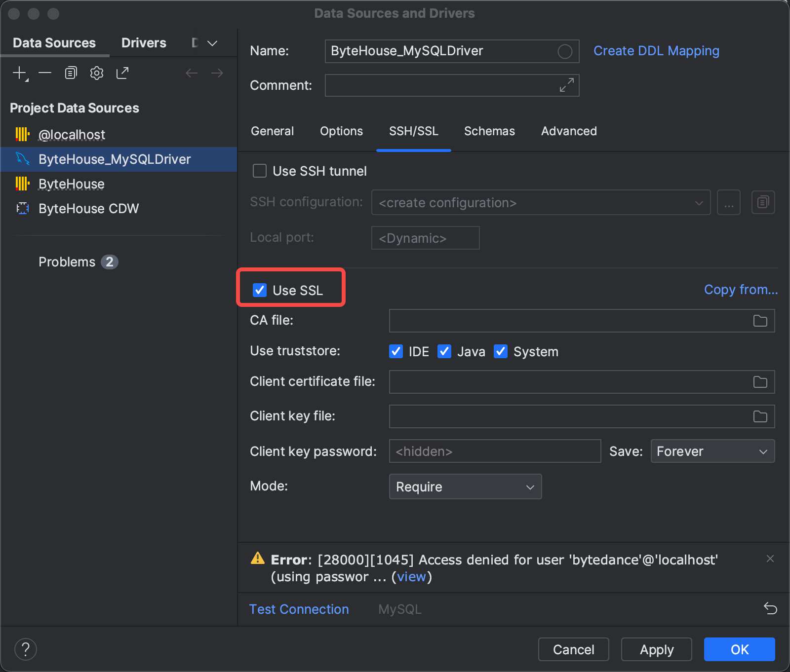Click the Cancel button
Image resolution: width=790 pixels, height=672 pixels.
(x=573, y=649)
